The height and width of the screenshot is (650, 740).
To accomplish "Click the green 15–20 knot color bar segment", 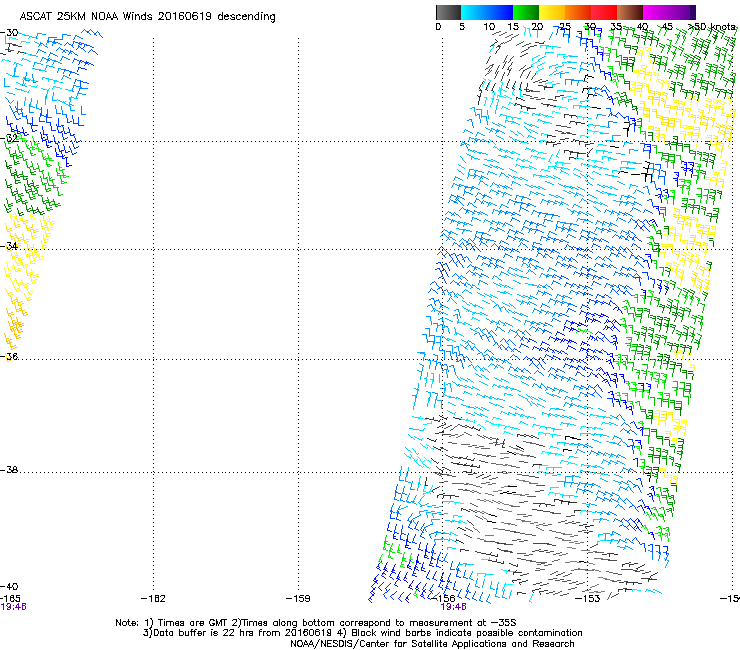I will point(526,12).
